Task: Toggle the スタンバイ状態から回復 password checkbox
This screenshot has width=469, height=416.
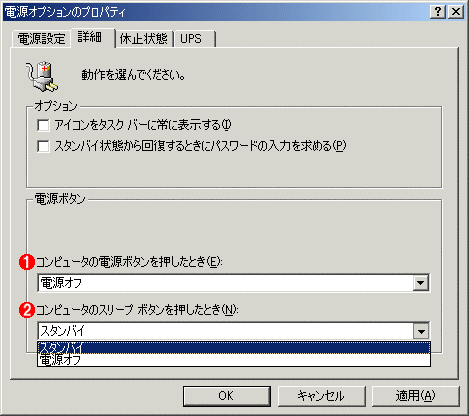Action: pyautogui.click(x=43, y=146)
